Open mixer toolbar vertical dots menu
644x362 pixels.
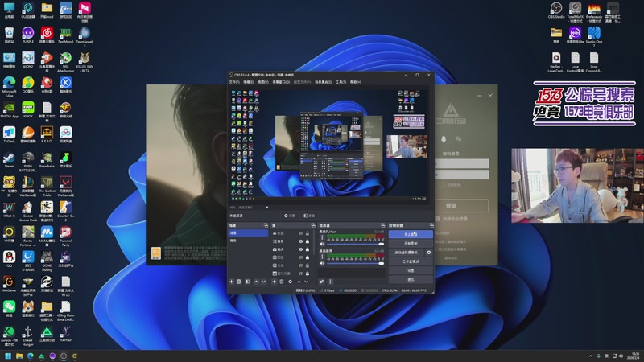click(330, 282)
